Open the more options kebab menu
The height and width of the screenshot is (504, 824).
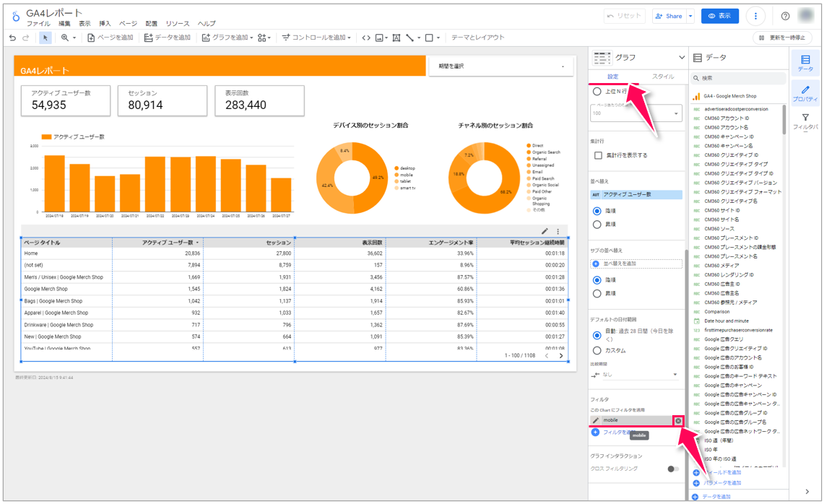[755, 17]
